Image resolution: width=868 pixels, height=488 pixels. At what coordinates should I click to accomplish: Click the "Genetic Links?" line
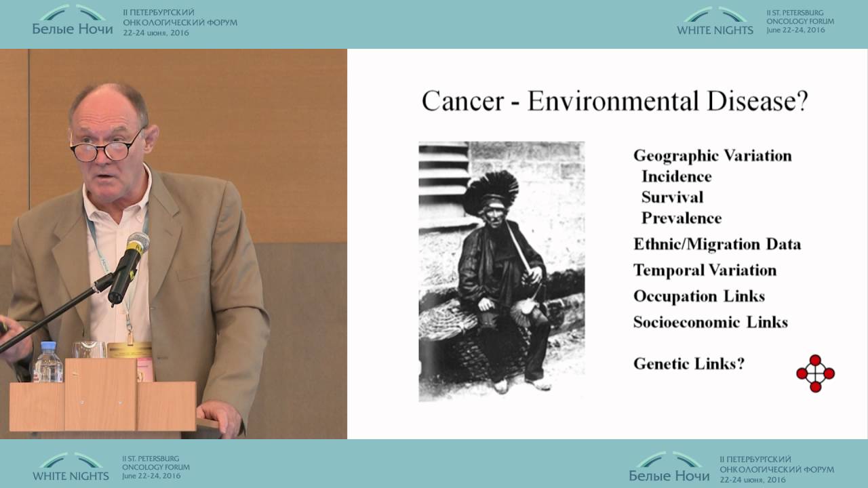point(688,363)
